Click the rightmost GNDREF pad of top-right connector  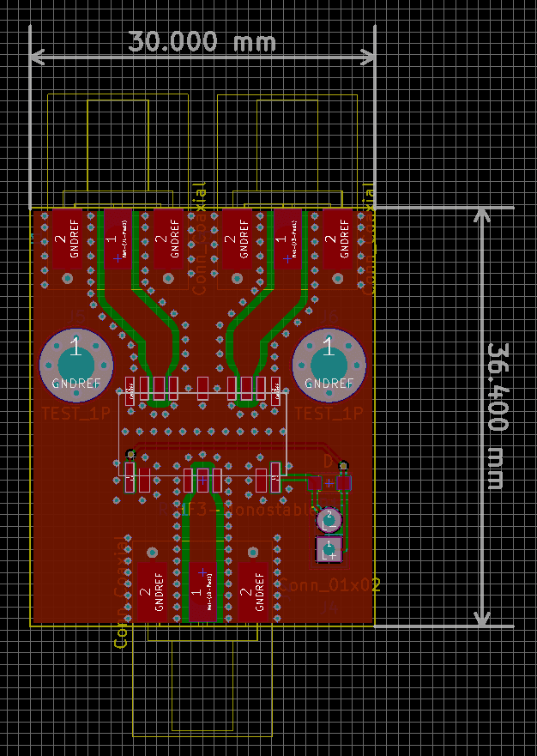(x=338, y=239)
